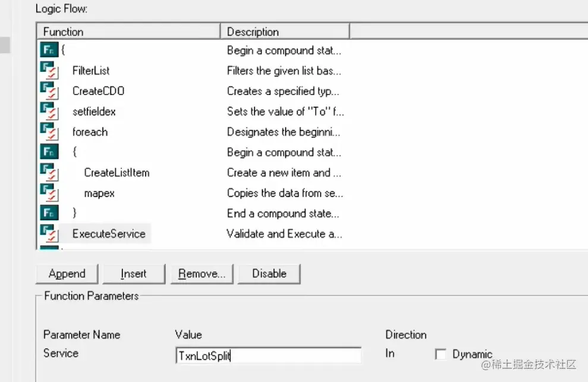Click the icon beside the setfieldex row
Image resolution: width=588 pixels, height=382 pixels.
point(49,111)
